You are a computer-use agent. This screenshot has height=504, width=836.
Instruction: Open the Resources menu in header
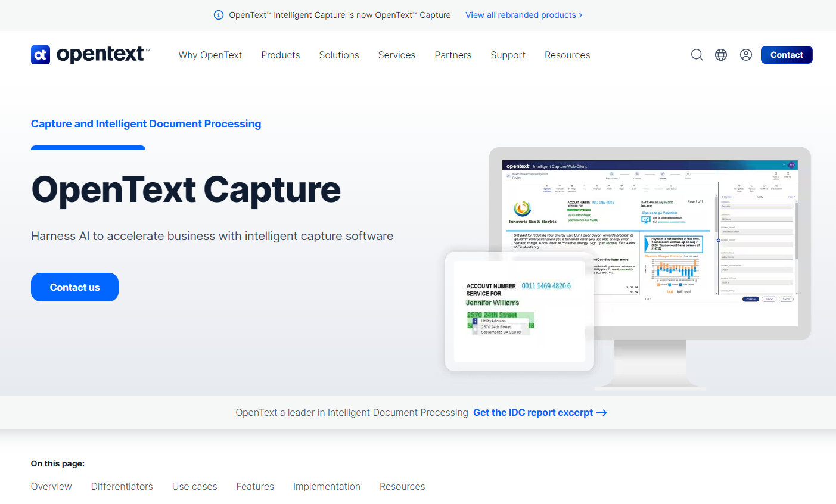coord(567,55)
